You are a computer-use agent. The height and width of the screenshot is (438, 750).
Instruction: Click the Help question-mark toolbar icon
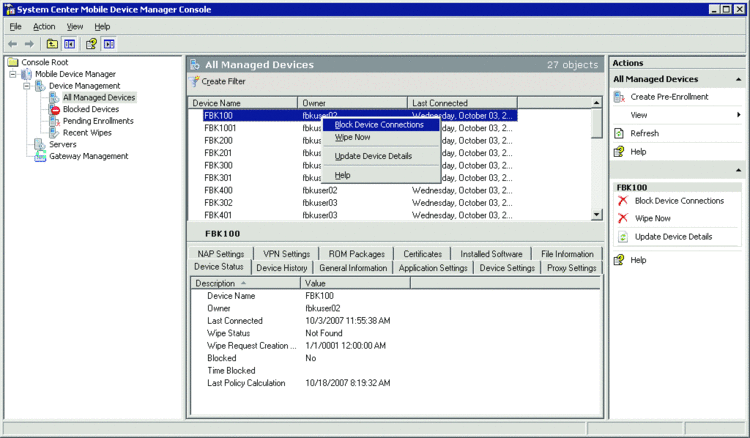pyautogui.click(x=90, y=44)
